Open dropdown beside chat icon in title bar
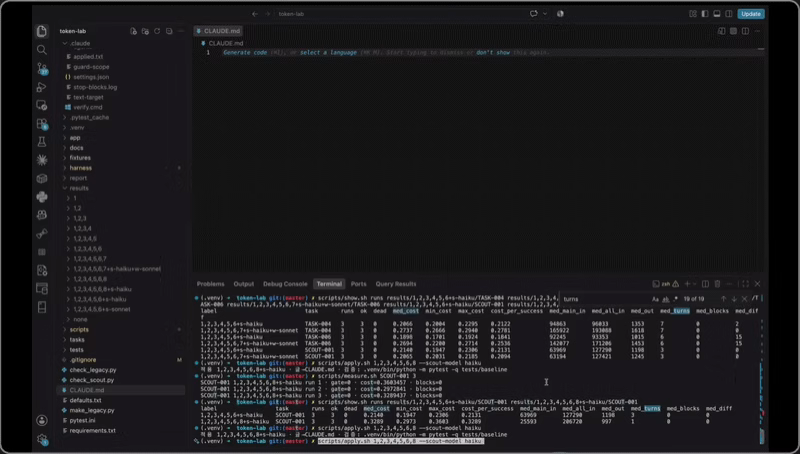This screenshot has width=800, height=454. [545, 14]
